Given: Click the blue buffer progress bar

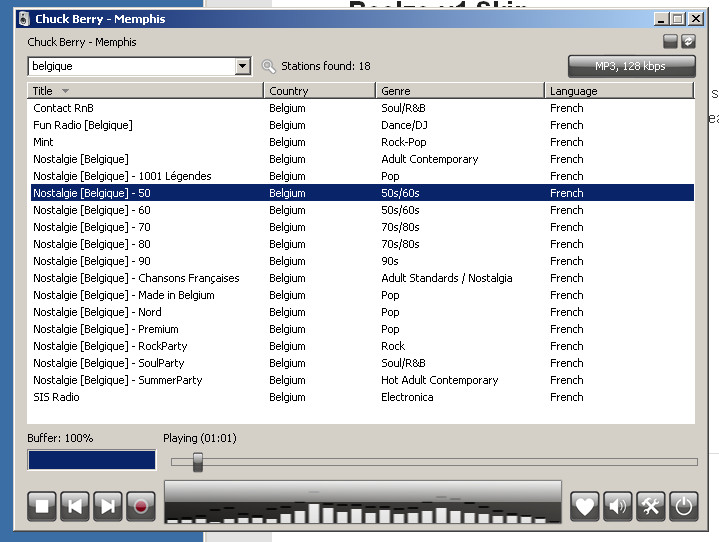Looking at the screenshot, I should 92,460.
